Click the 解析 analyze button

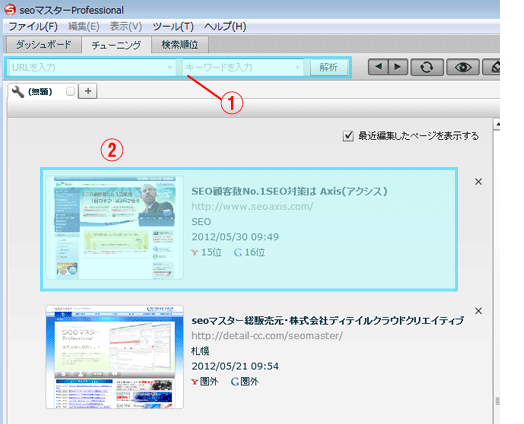(x=329, y=67)
